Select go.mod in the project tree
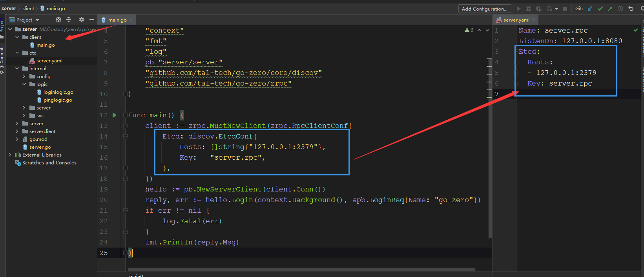 (x=38, y=139)
